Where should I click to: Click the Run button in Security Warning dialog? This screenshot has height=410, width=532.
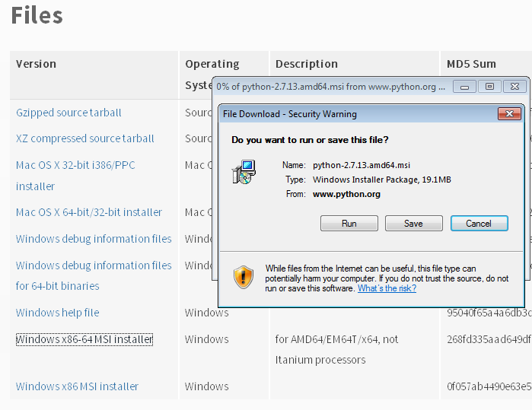click(349, 224)
